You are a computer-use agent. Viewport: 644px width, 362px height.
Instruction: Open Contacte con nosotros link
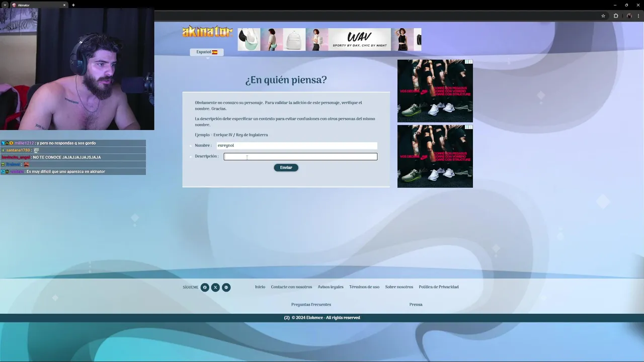click(x=291, y=287)
